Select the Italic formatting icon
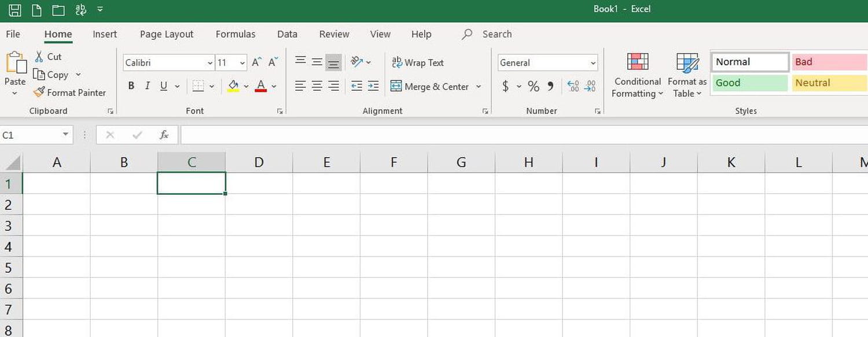This screenshot has width=868, height=337. click(x=148, y=86)
